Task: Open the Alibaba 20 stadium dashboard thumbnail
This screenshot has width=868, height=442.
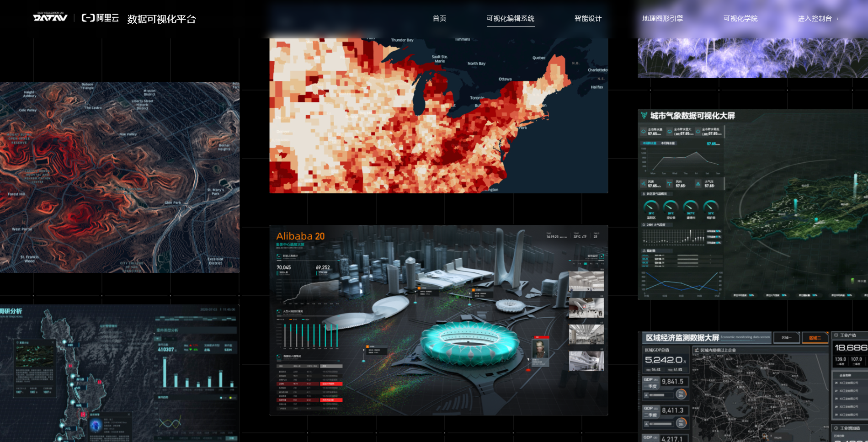Action: (x=439, y=320)
